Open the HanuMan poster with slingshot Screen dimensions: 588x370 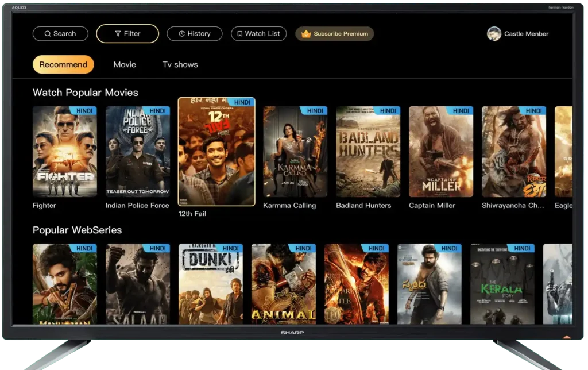tap(65, 284)
